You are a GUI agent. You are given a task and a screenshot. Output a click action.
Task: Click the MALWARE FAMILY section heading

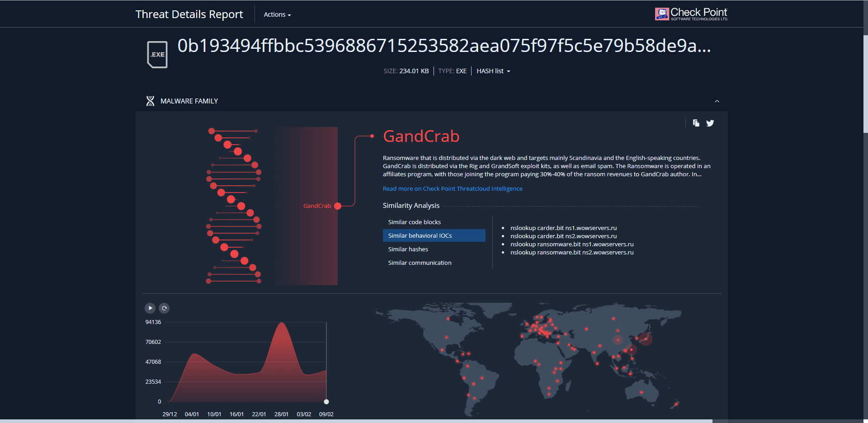[x=189, y=101]
